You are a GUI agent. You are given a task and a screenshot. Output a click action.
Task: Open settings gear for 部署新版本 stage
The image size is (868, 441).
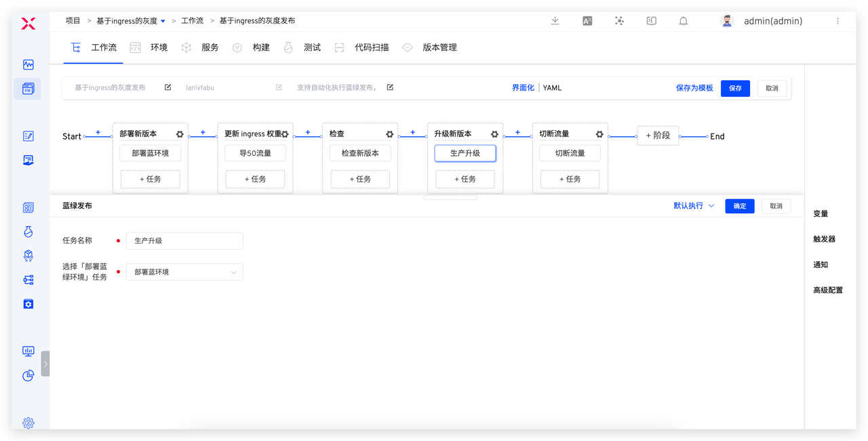point(180,134)
